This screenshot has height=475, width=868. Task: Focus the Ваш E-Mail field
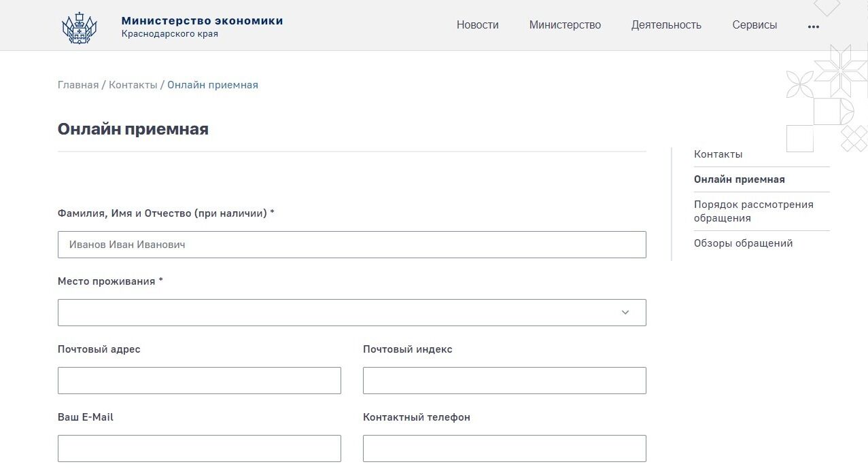199,448
